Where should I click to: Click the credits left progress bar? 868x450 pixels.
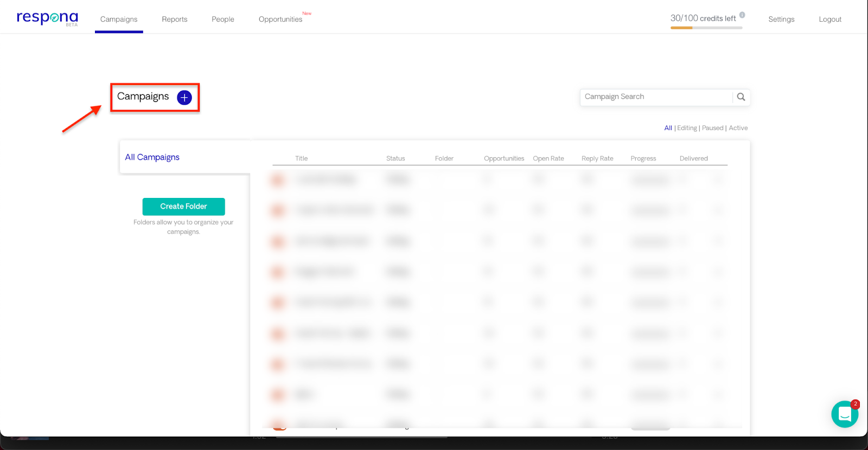click(x=706, y=28)
